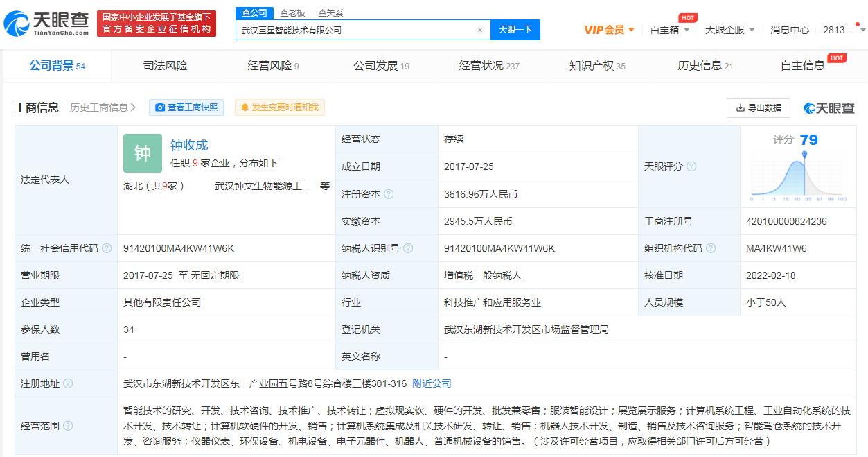The height and width of the screenshot is (457, 868).
Task: Expand the 天眼企服 menu
Action: (729, 30)
